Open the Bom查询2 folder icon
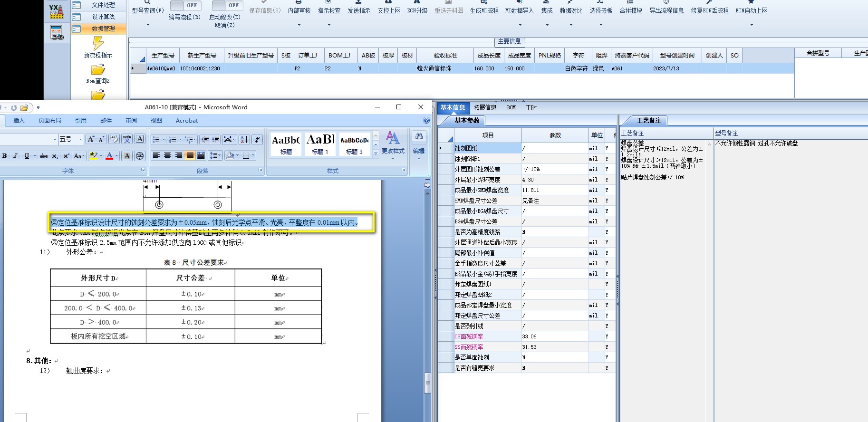868x422 pixels. tap(98, 69)
